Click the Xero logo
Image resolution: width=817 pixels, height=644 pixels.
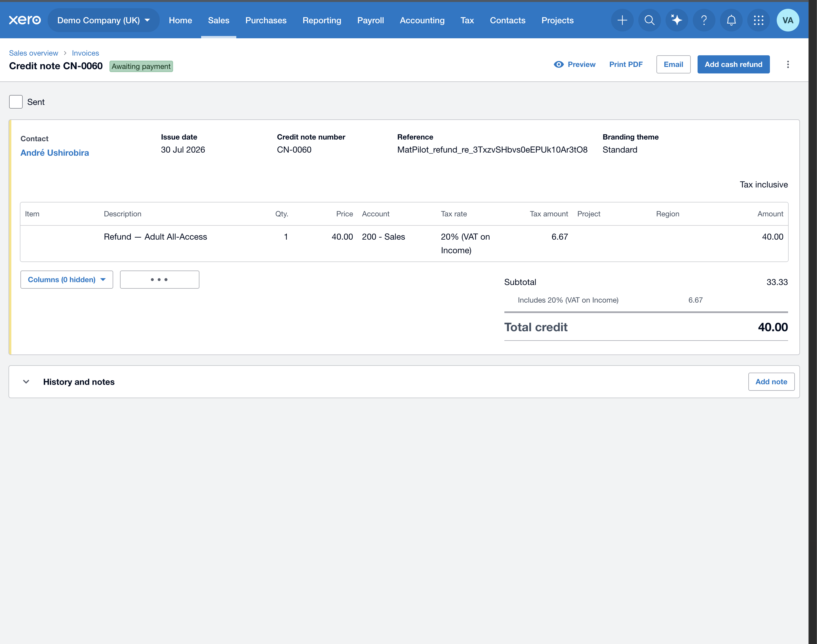25,20
